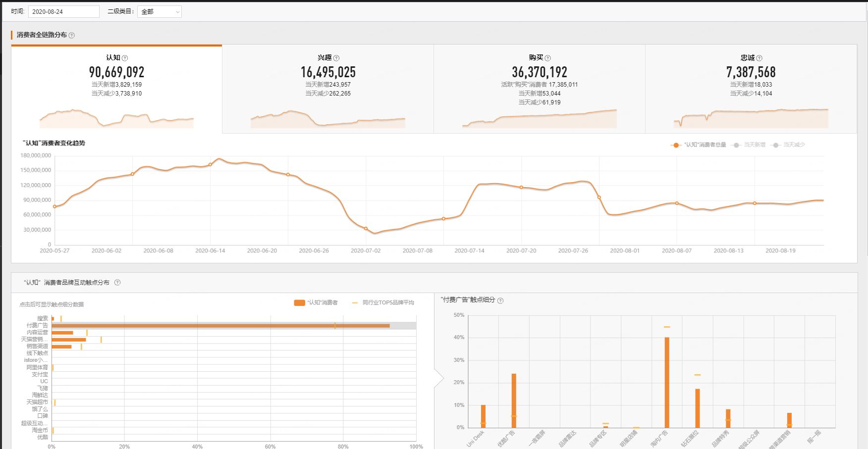Show the 当天减少 legend series
Image resolution: width=868 pixels, height=449 pixels.
pyautogui.click(x=788, y=145)
